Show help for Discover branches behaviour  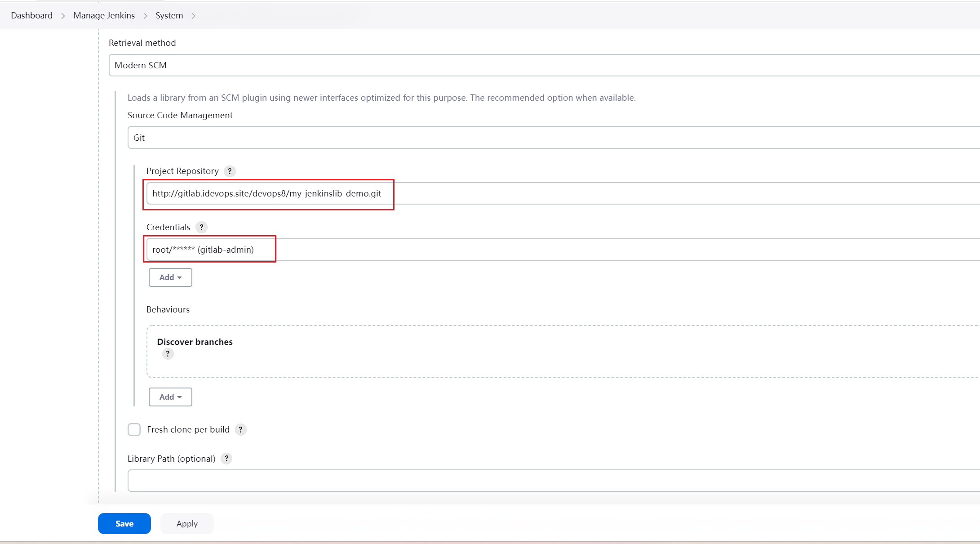click(x=168, y=354)
